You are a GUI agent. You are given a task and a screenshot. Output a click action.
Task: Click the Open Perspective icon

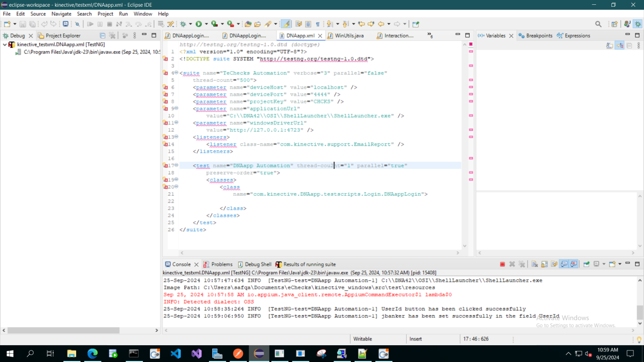coord(615,24)
